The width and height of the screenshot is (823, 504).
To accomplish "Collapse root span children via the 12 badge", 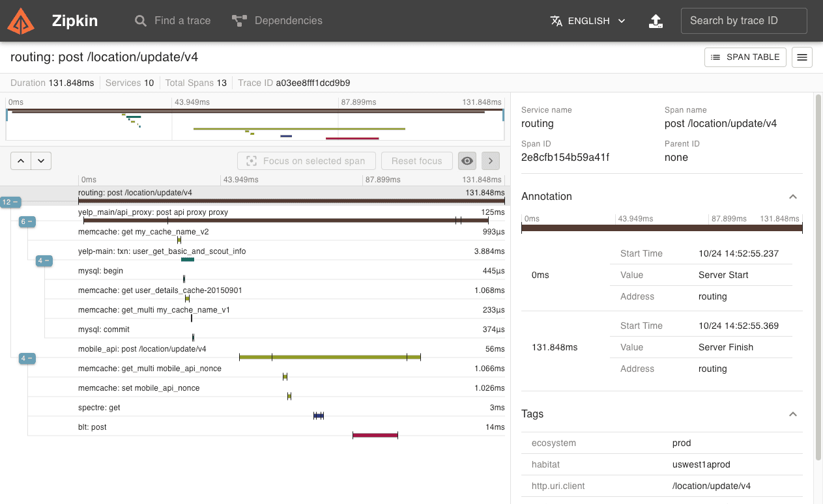I will (10, 202).
